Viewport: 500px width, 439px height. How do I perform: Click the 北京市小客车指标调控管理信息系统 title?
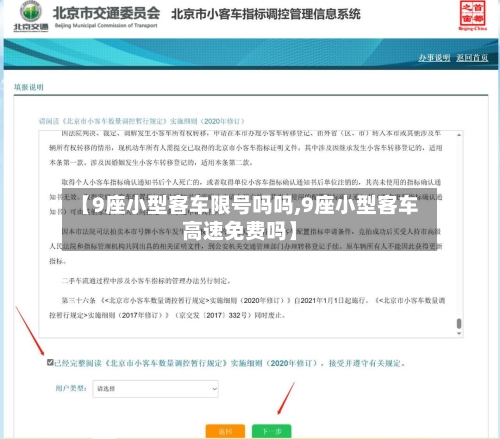pyautogui.click(x=266, y=14)
